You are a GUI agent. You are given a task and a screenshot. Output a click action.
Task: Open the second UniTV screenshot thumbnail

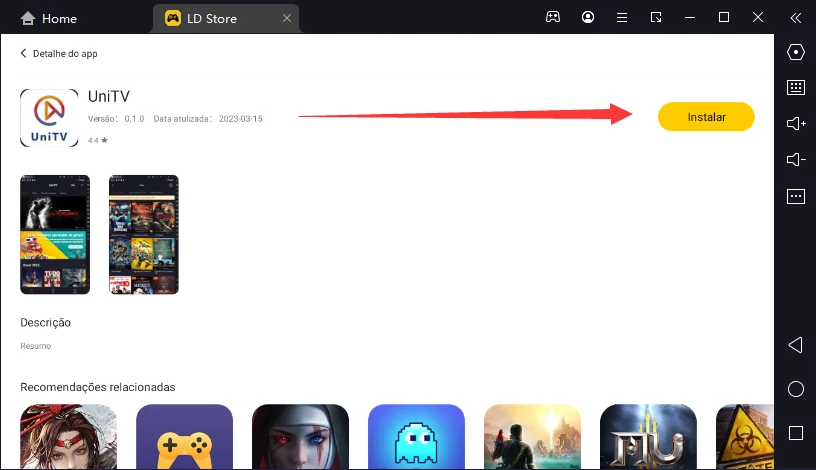144,234
